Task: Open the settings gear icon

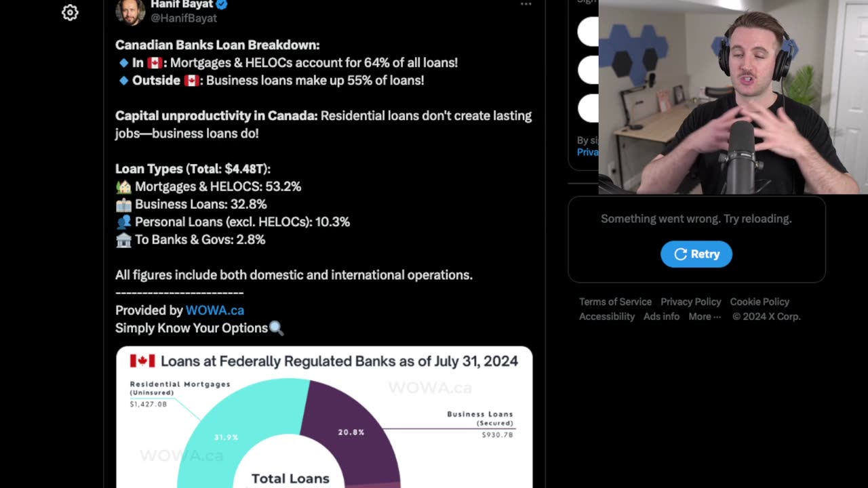Action: 70,12
